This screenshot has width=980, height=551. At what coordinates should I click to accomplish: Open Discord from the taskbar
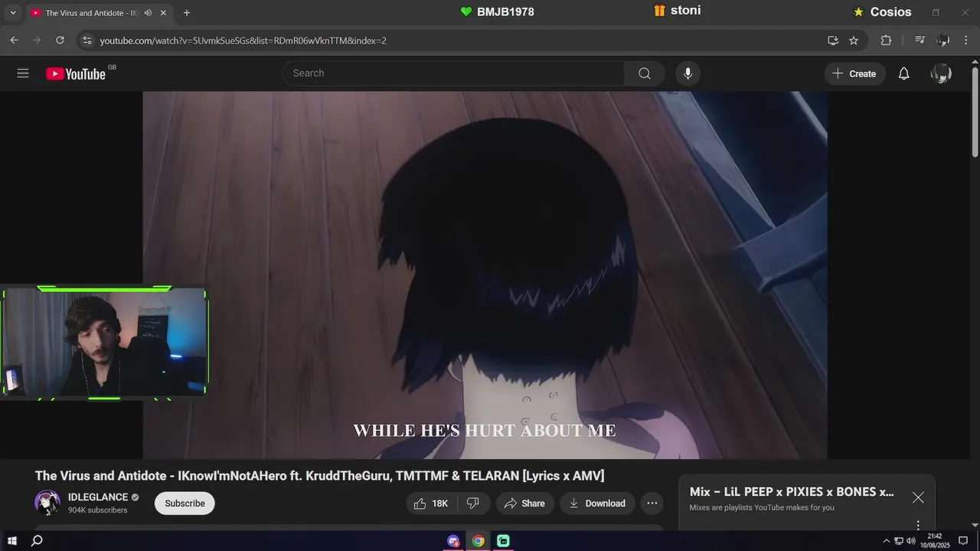pyautogui.click(x=453, y=541)
